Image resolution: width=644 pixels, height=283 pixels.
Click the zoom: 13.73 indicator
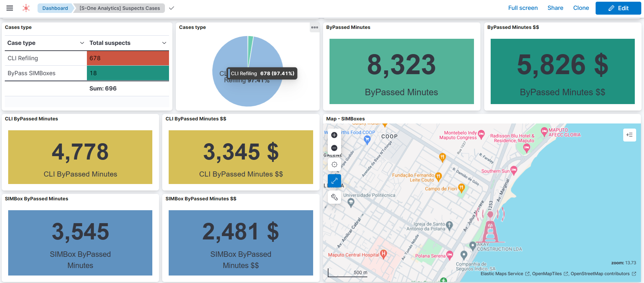click(624, 263)
